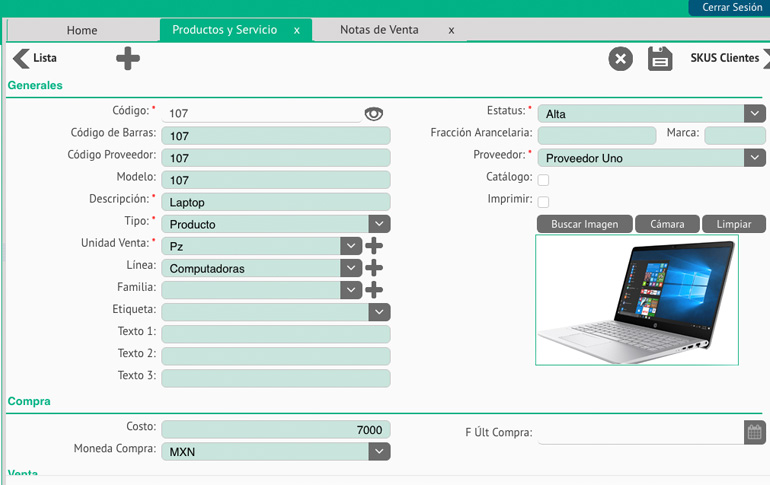770x485 pixels.
Task: Expand the Unidad Venta dropdown
Action: [351, 246]
